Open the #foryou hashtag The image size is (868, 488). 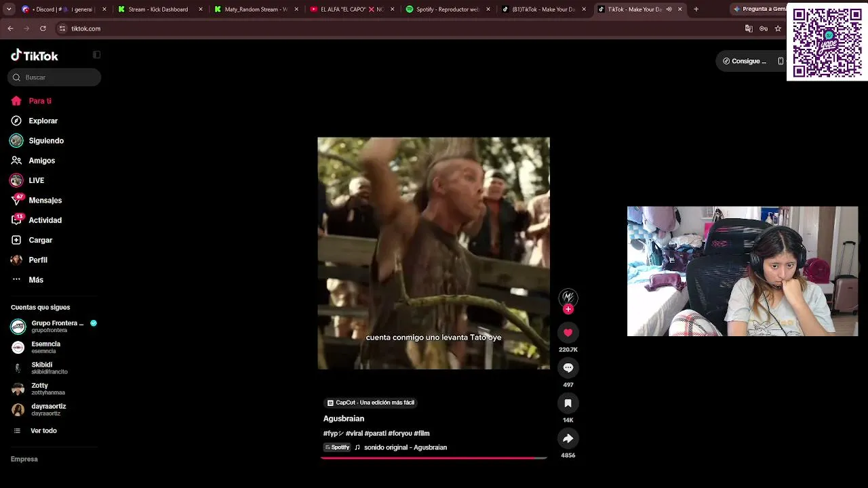pyautogui.click(x=400, y=434)
